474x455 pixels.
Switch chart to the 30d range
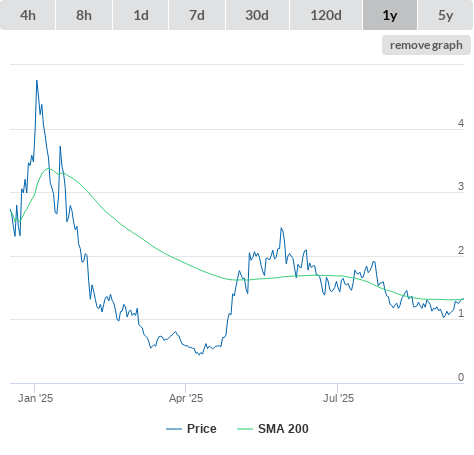[x=257, y=15]
